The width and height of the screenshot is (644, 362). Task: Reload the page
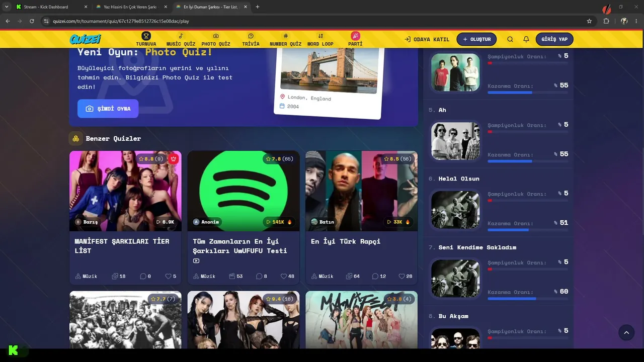point(32,21)
